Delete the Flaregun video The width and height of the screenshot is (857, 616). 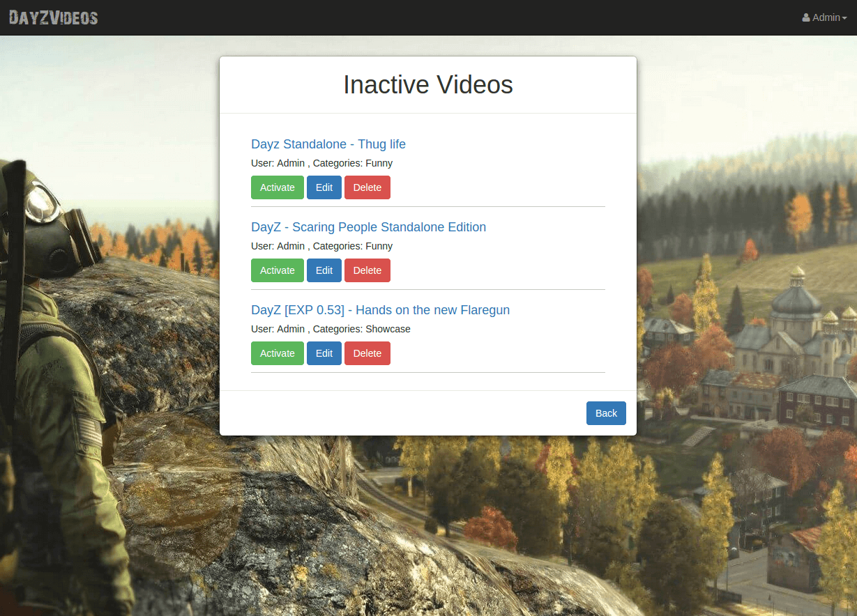(367, 353)
